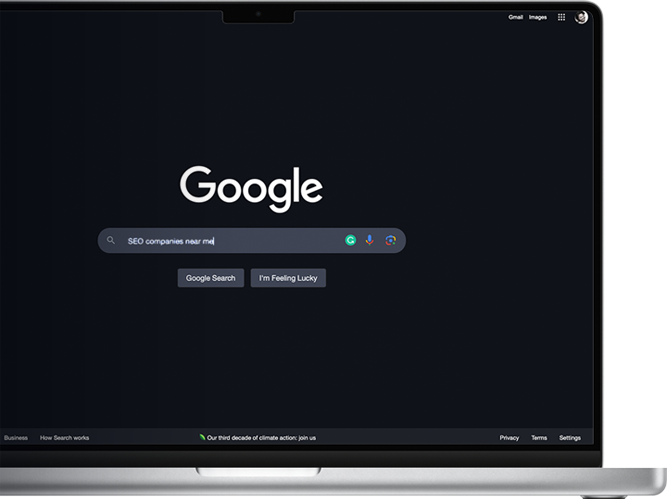Viewport: 667px width, 499px height.
Task: Open the climate action join us link
Action: click(x=261, y=438)
